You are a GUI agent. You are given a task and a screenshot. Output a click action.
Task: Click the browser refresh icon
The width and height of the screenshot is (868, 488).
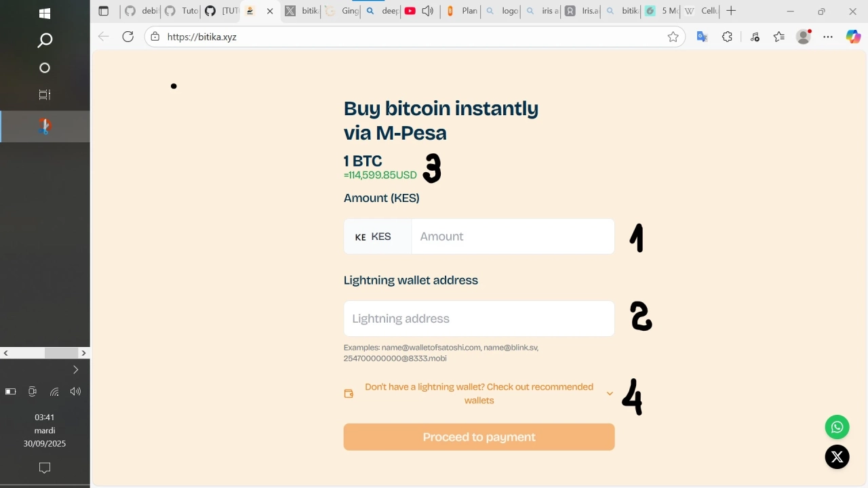click(128, 37)
